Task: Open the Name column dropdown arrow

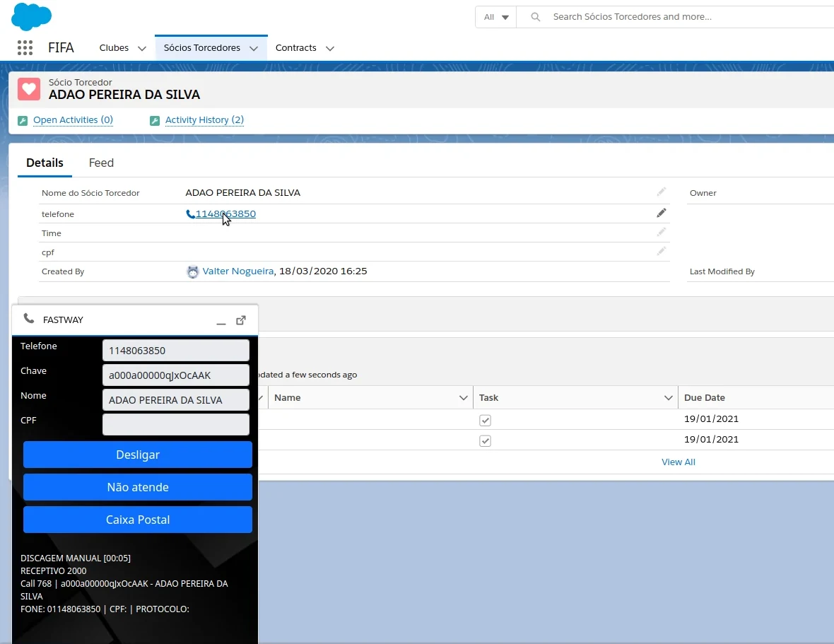Action: [x=463, y=398]
